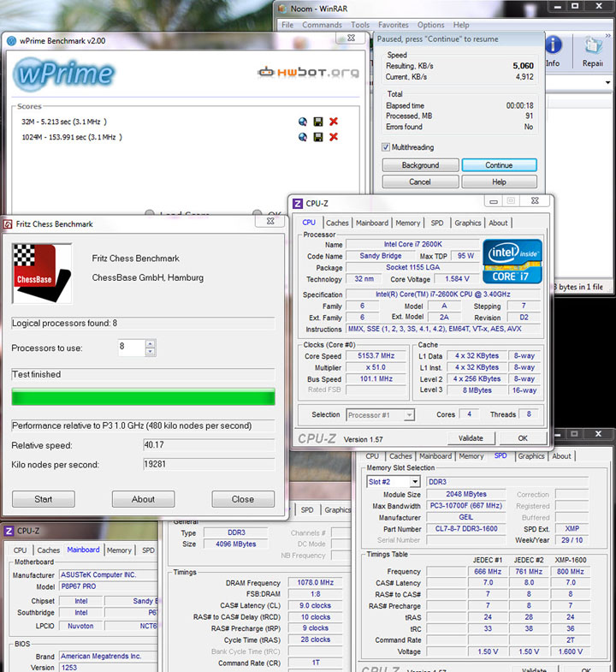616x672 pixels.
Task: Switch to Caches tab in front CPU-Z
Action: (x=337, y=223)
